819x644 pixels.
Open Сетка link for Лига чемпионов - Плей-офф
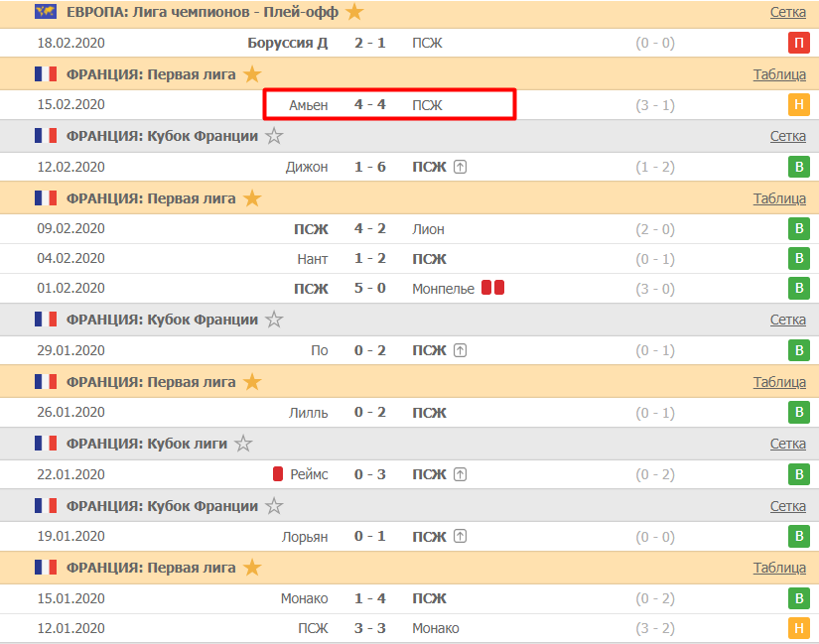pos(787,12)
